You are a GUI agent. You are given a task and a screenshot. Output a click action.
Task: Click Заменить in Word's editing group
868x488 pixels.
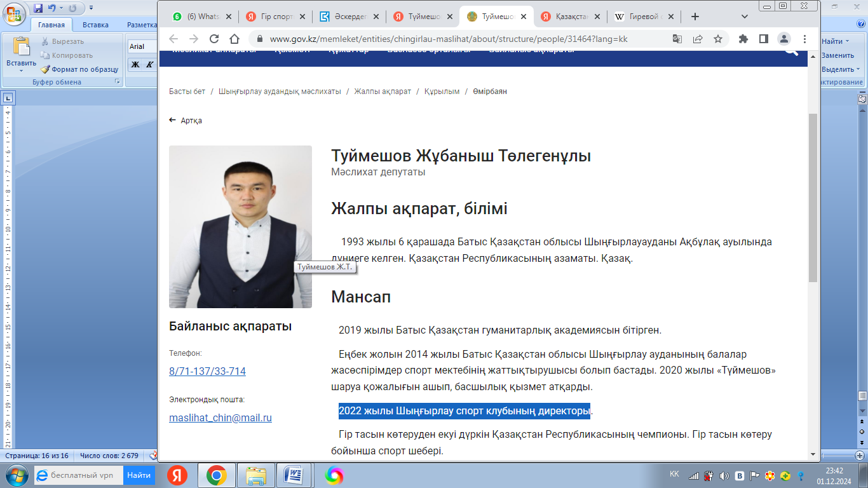pyautogui.click(x=837, y=55)
